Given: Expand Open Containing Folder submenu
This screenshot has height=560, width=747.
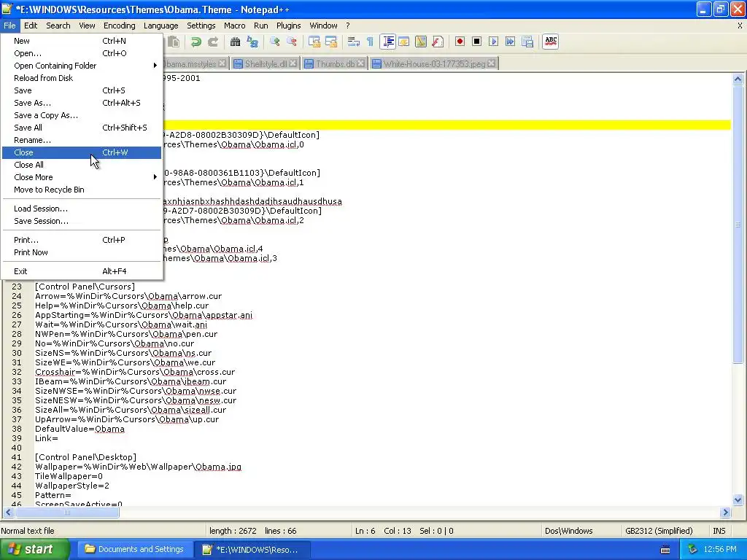Looking at the screenshot, I should pos(82,66).
